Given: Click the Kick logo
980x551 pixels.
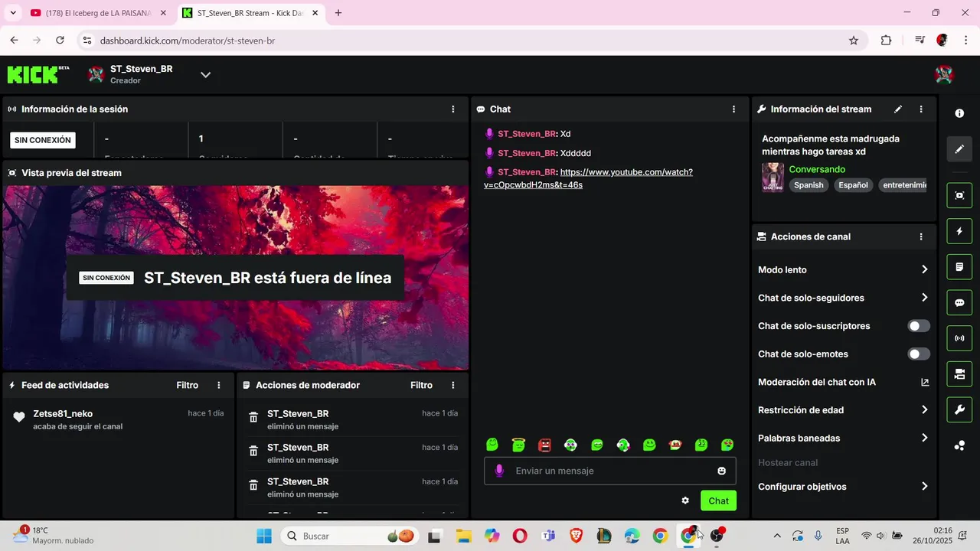Looking at the screenshot, I should click(x=38, y=74).
